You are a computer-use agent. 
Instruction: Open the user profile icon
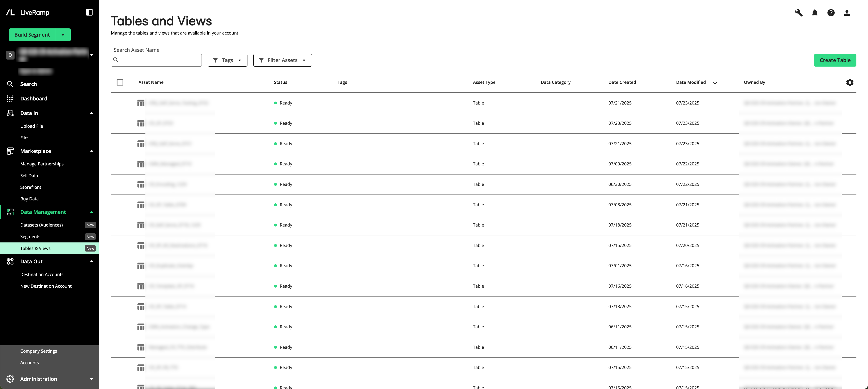[847, 13]
